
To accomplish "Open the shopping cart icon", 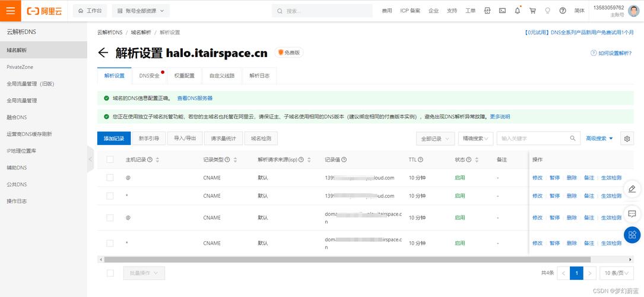I will [x=532, y=11].
